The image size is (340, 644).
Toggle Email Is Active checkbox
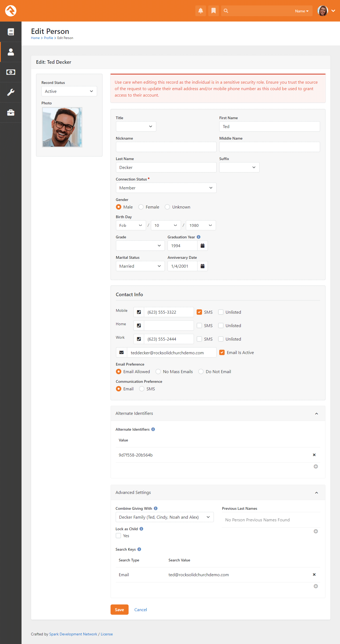pos(222,352)
